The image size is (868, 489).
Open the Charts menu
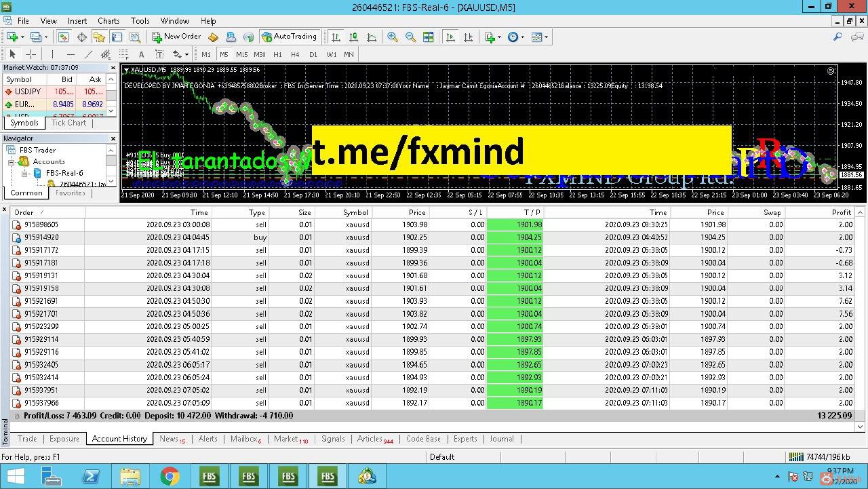coord(108,21)
